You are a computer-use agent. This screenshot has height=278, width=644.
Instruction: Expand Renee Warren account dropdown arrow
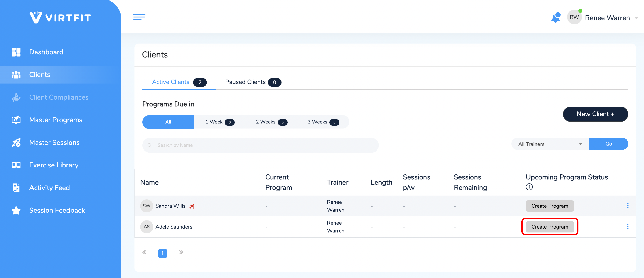[x=636, y=18]
